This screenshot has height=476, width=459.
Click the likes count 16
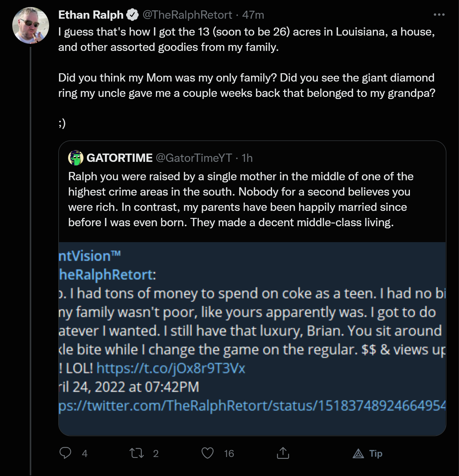[x=229, y=453]
